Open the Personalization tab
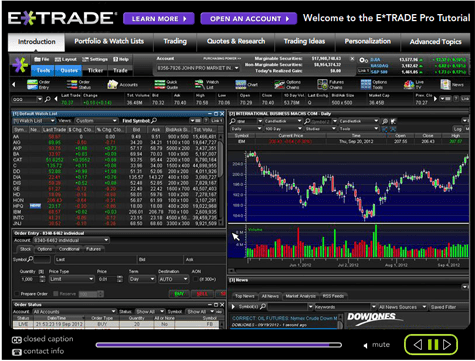The image size is (475, 361). pyautogui.click(x=368, y=41)
